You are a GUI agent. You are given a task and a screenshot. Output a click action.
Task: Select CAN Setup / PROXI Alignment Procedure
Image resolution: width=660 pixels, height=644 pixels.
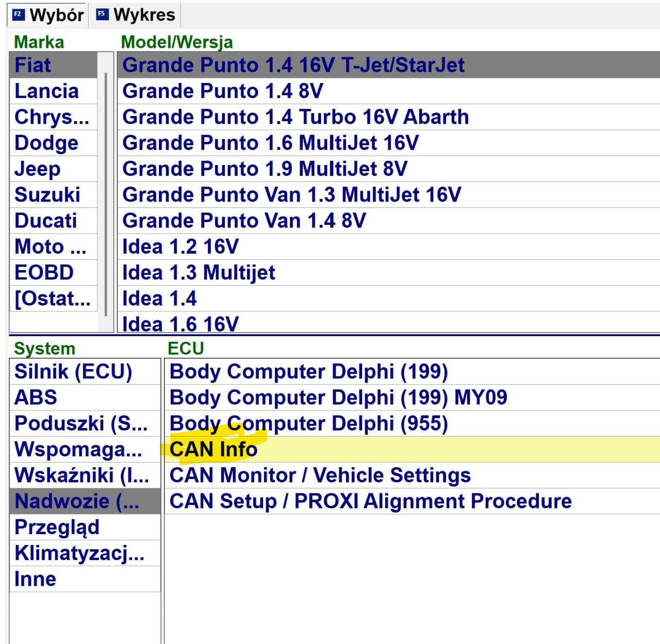[370, 501]
